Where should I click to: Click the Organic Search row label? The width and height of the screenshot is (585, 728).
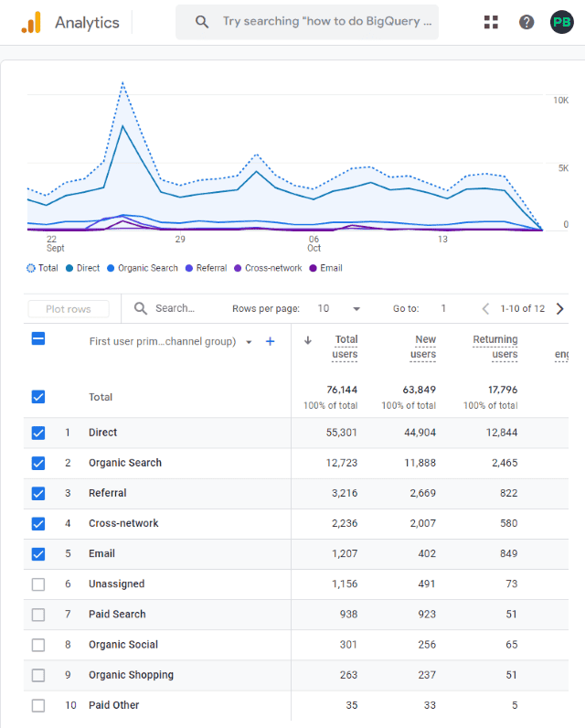click(125, 463)
